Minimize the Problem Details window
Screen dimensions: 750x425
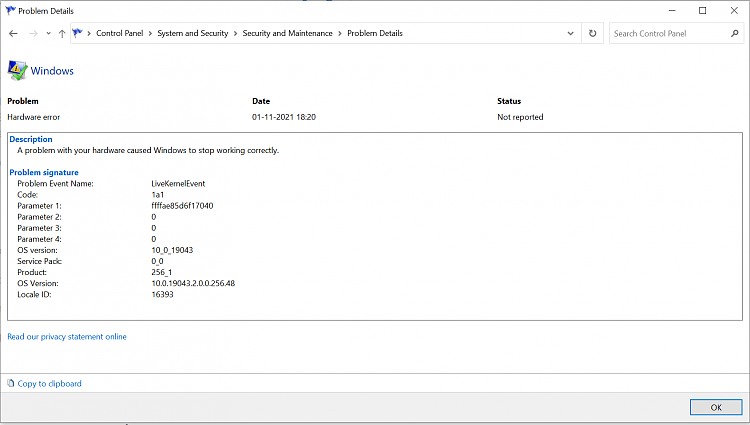(x=672, y=11)
